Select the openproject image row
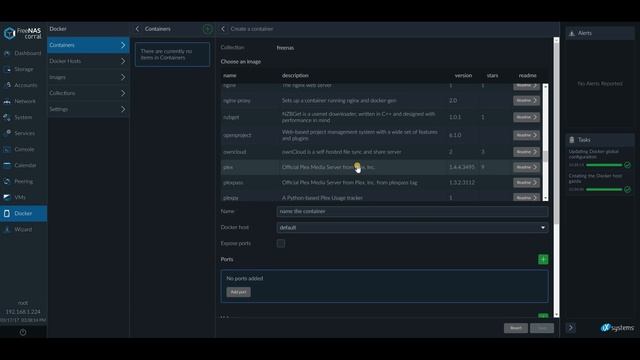 [381, 135]
